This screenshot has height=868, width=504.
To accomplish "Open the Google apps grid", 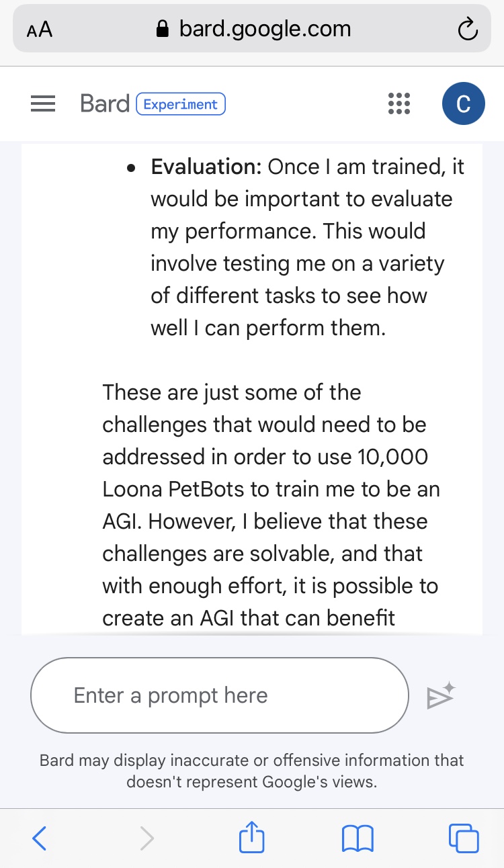I will click(x=399, y=104).
